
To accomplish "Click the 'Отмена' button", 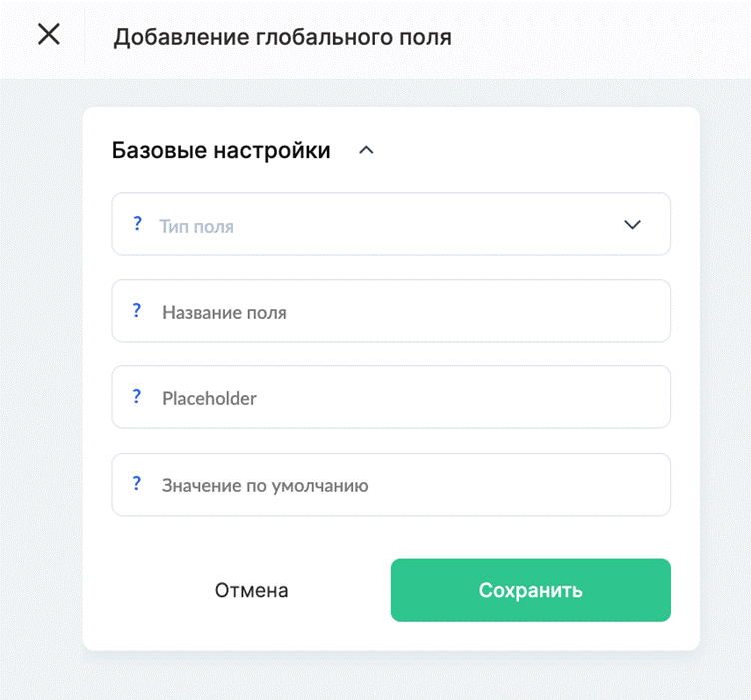I will (x=251, y=590).
